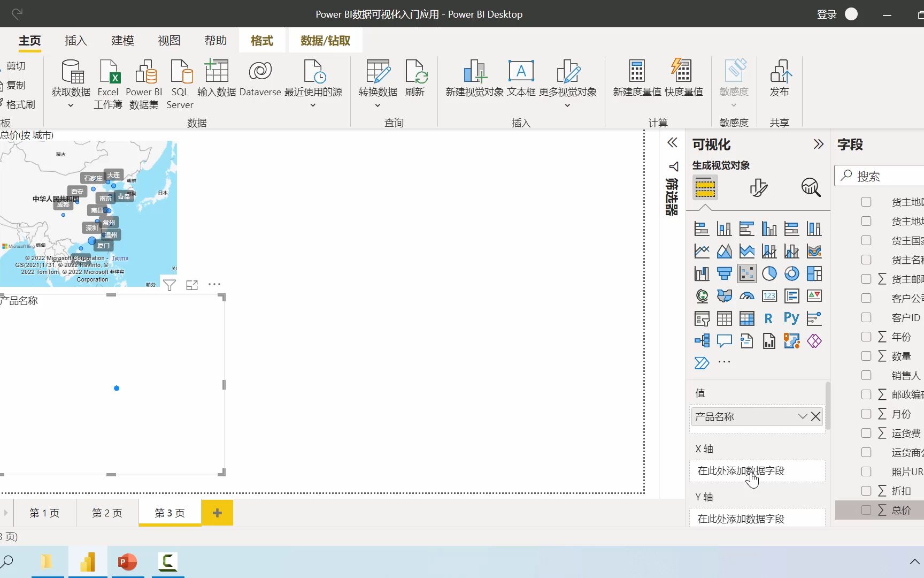Open the 插入 ribbon tab
The width and height of the screenshot is (924, 578).
tap(76, 41)
